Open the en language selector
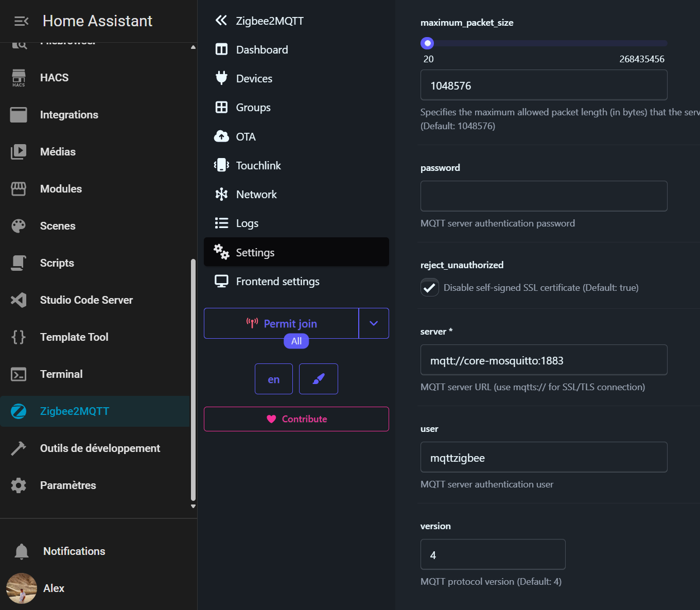Viewport: 700px width, 610px height. click(273, 379)
